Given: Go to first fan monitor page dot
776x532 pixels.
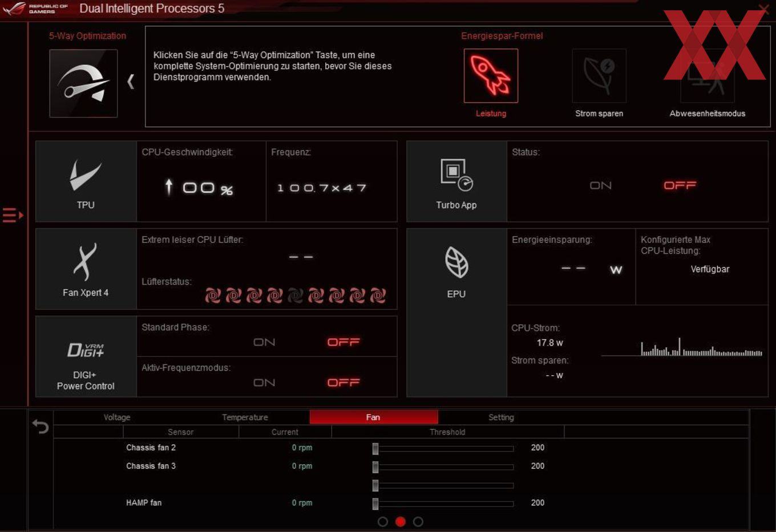Looking at the screenshot, I should [383, 522].
